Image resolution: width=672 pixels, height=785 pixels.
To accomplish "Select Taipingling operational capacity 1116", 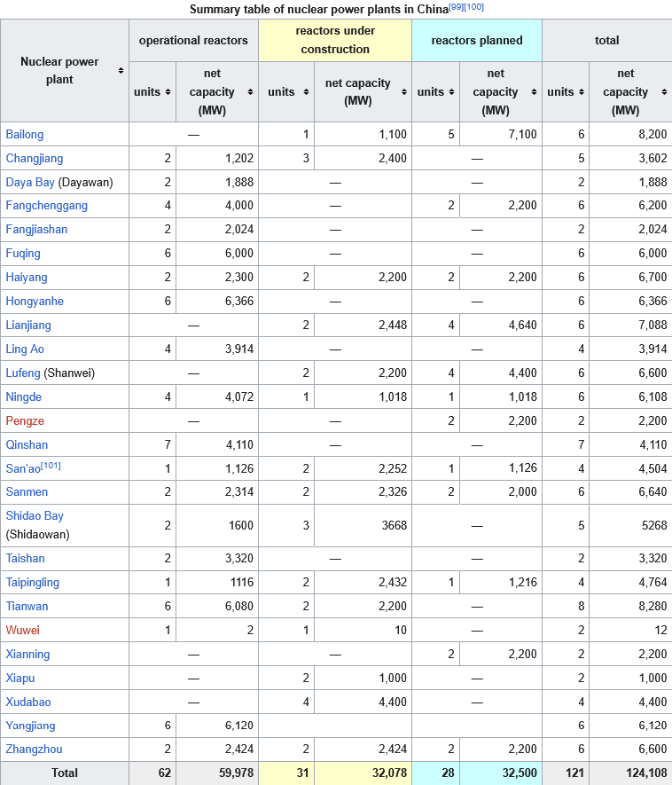I will 241,582.
